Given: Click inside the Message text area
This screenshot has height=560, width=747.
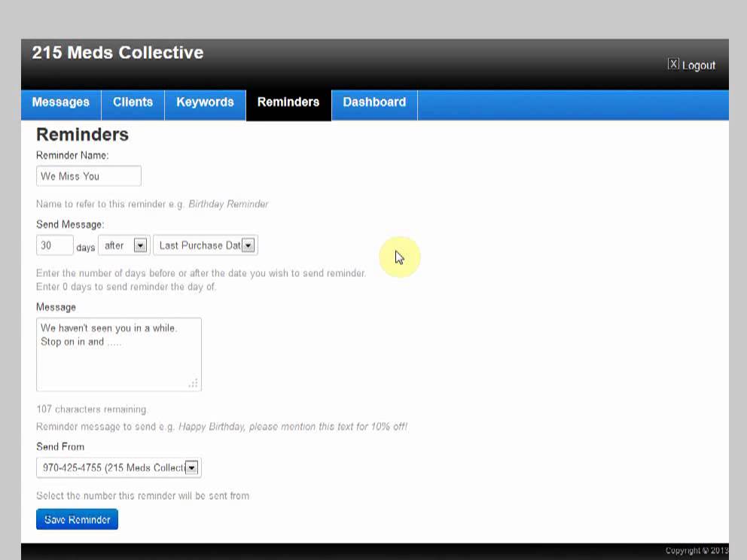Looking at the screenshot, I should click(118, 354).
